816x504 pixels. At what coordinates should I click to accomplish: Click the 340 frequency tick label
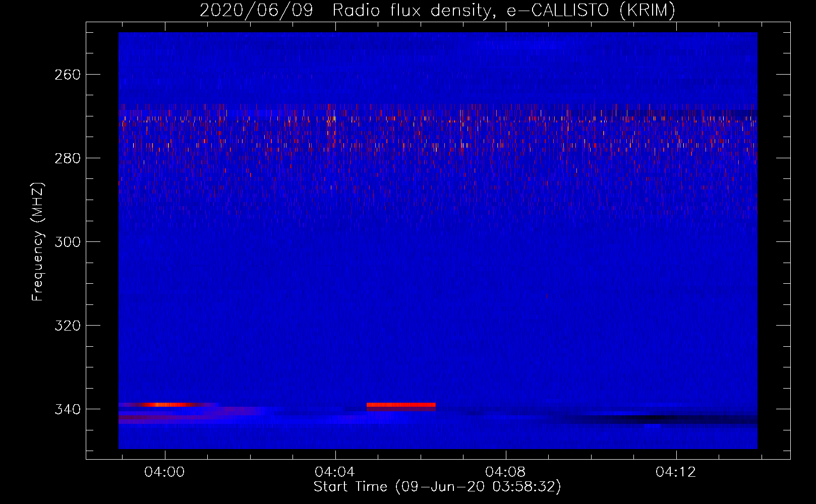point(68,409)
